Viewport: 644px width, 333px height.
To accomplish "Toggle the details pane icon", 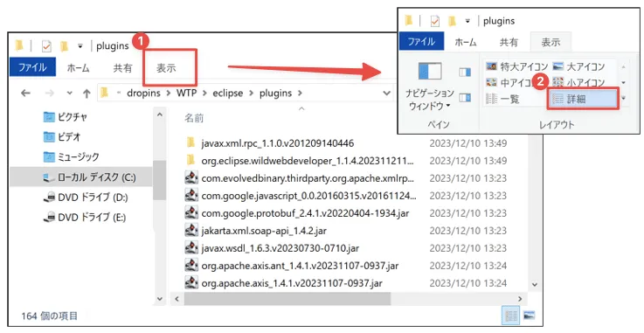I will [465, 98].
